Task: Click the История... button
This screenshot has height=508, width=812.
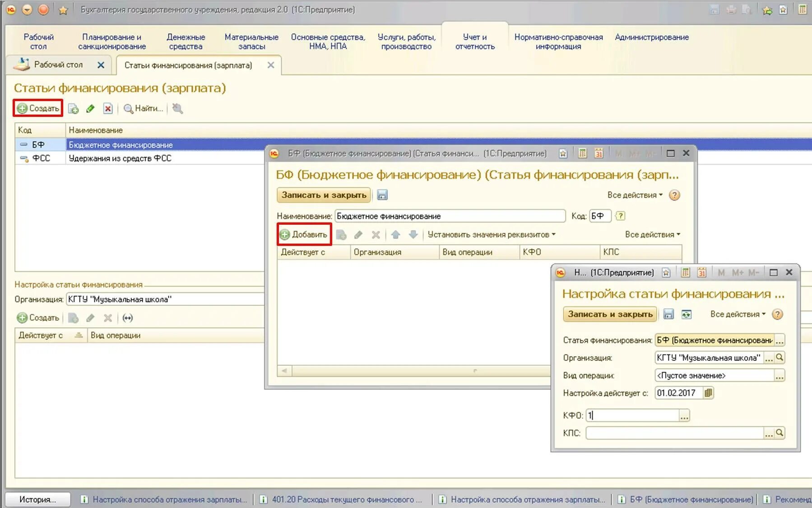Action: [38, 499]
